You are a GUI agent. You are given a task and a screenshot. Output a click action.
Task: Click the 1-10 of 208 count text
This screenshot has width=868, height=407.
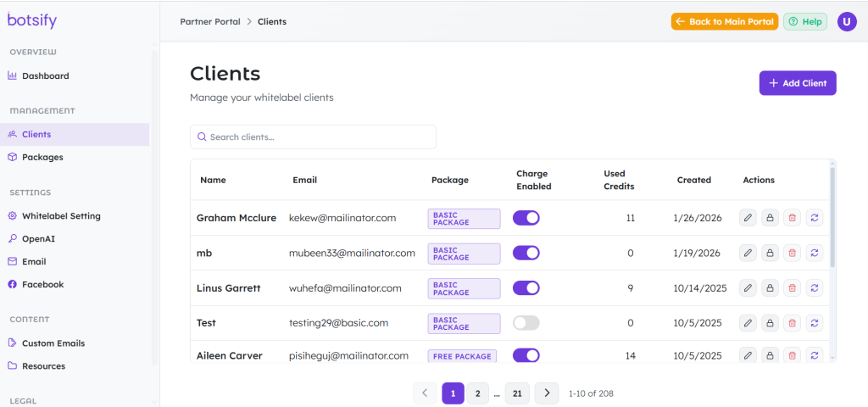(591, 393)
